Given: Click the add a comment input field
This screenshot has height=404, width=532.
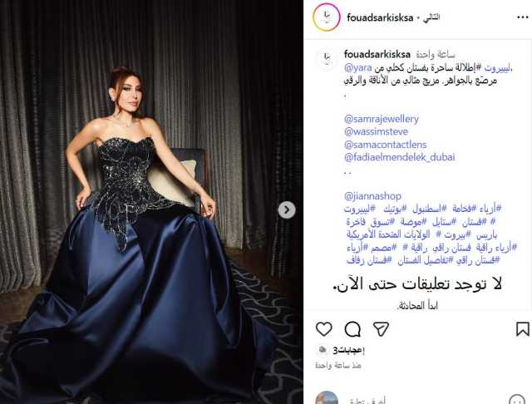Looking at the screenshot, I should click(x=421, y=400).
